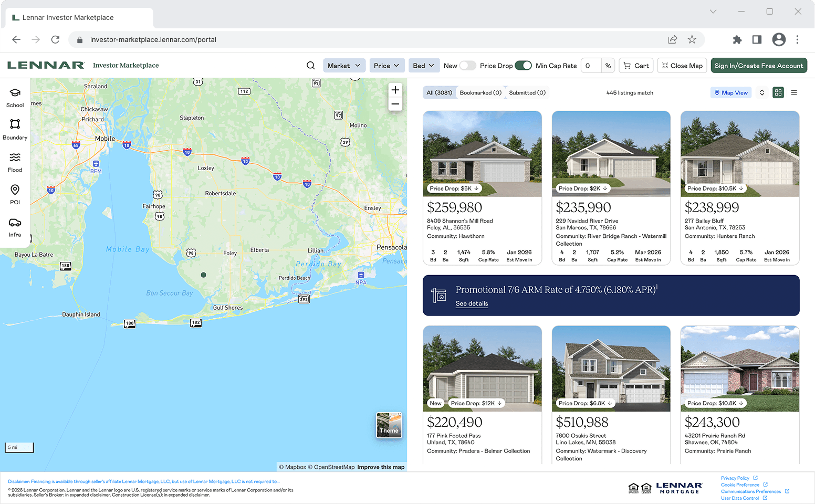This screenshot has width=815, height=504.
Task: Click the Price Drop: $10.5K badge
Action: (715, 188)
